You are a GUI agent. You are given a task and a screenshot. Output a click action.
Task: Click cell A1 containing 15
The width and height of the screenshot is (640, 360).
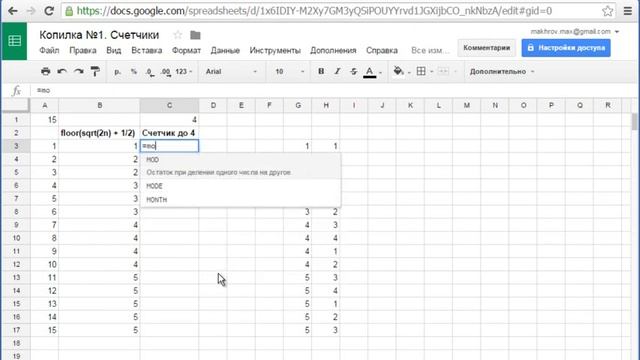tap(44, 120)
